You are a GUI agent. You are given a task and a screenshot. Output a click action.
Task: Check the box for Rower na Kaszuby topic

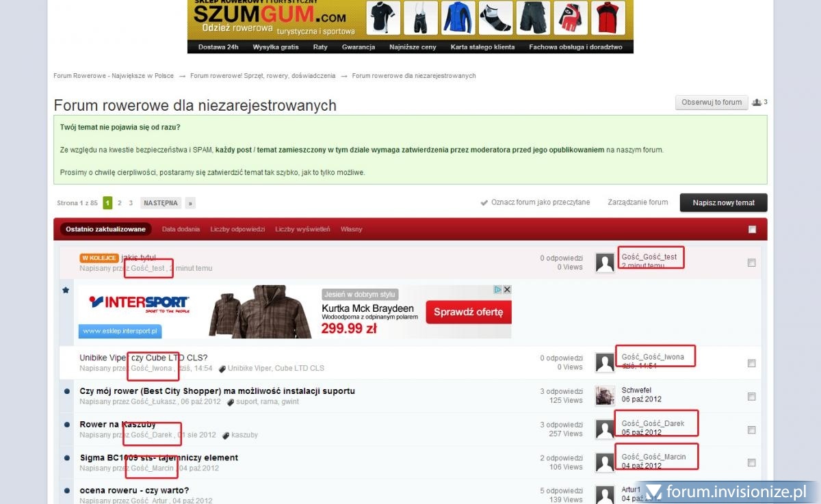[x=752, y=430]
